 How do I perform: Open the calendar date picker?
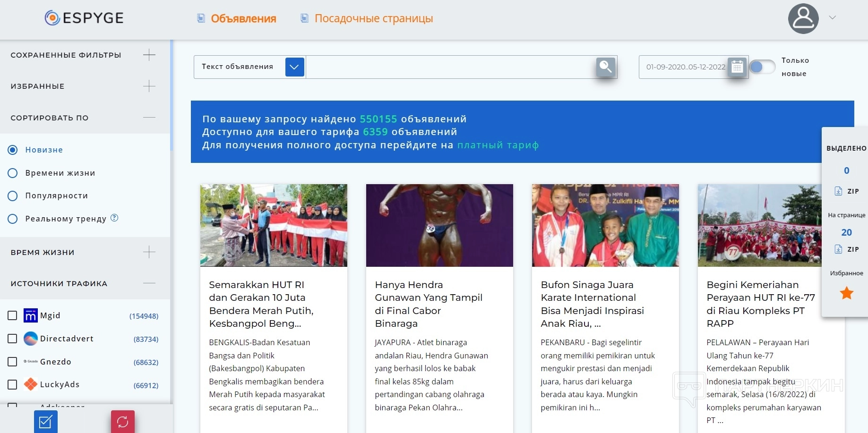pos(737,67)
